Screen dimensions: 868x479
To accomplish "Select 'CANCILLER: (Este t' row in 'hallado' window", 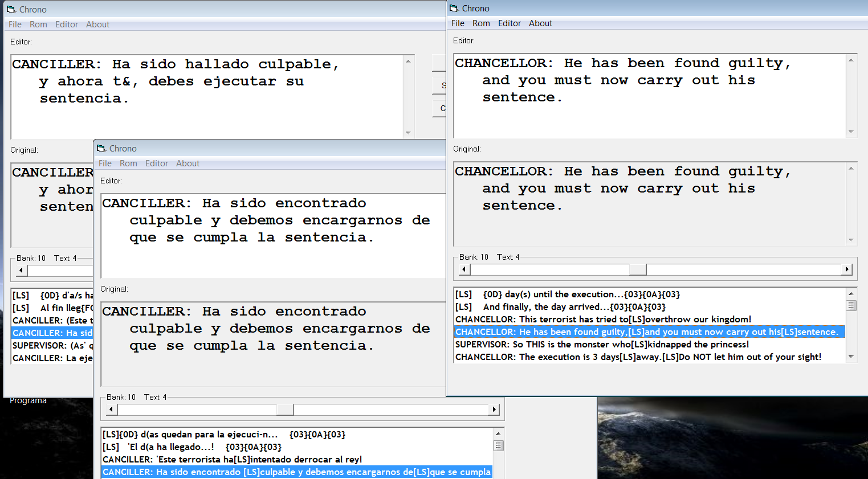I will tap(52, 321).
